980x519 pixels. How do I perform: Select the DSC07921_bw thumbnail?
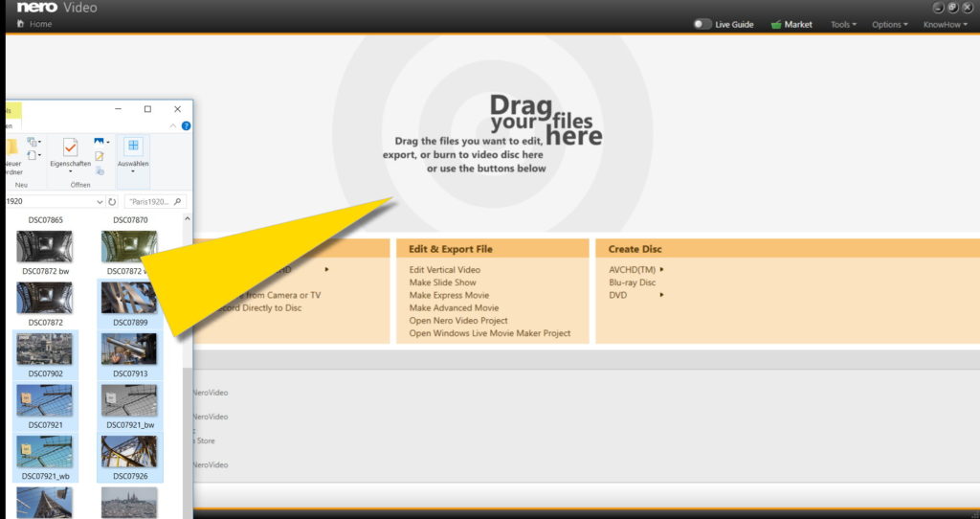pyautogui.click(x=129, y=400)
